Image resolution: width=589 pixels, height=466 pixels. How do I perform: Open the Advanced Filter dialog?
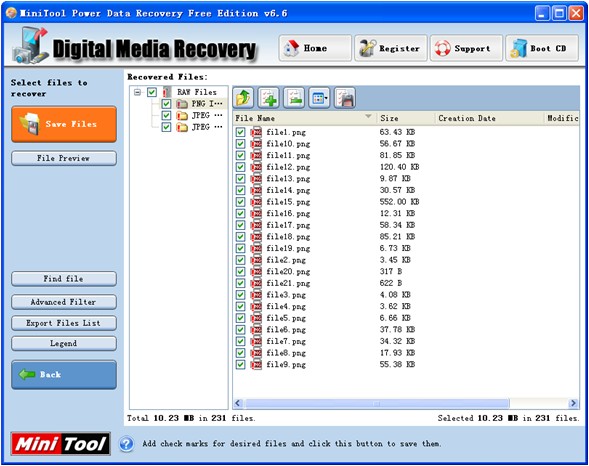pyautogui.click(x=64, y=302)
